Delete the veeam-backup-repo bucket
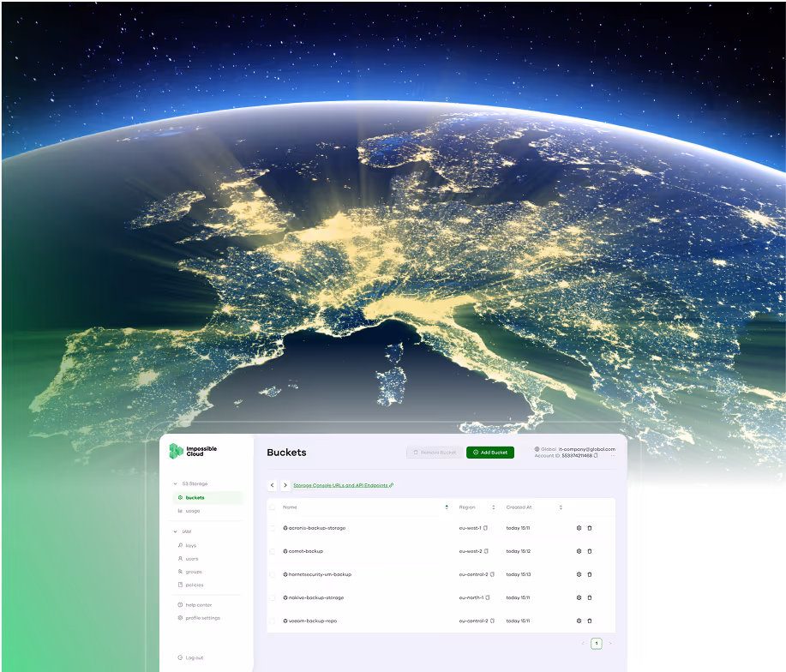This screenshot has width=786, height=672. point(590,621)
